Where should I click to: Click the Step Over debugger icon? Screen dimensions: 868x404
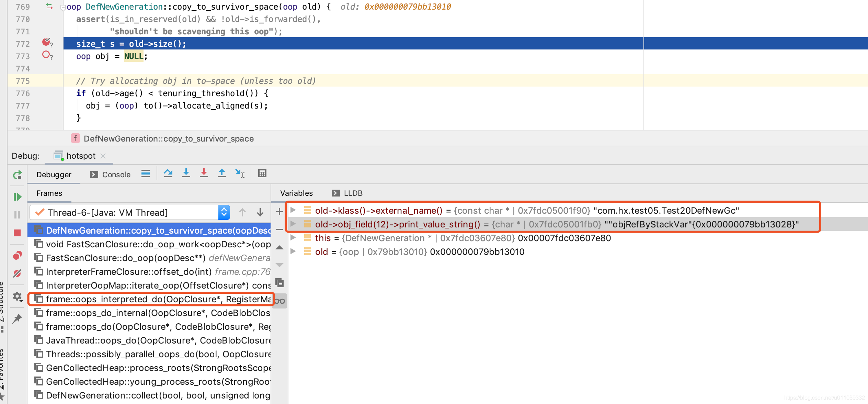168,173
